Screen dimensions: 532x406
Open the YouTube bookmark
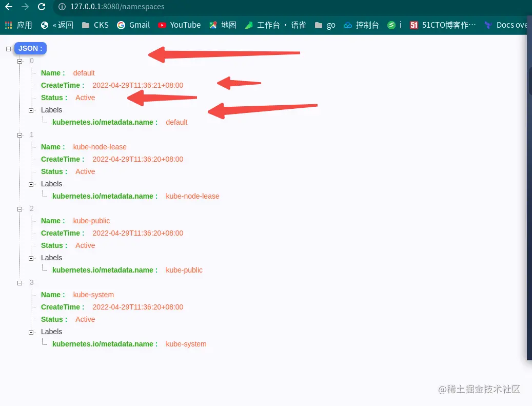pyautogui.click(x=180, y=25)
